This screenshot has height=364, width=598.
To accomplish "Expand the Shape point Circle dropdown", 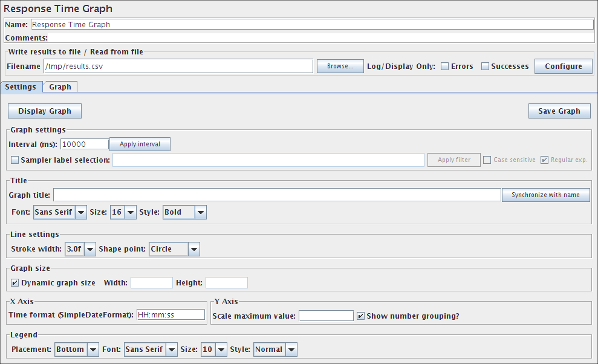I will (174, 249).
